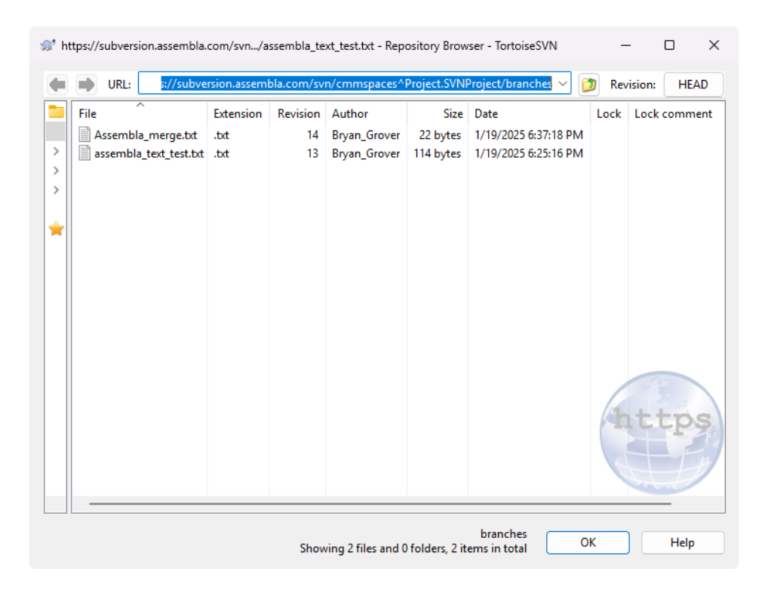Open the URL history dropdown

(561, 85)
